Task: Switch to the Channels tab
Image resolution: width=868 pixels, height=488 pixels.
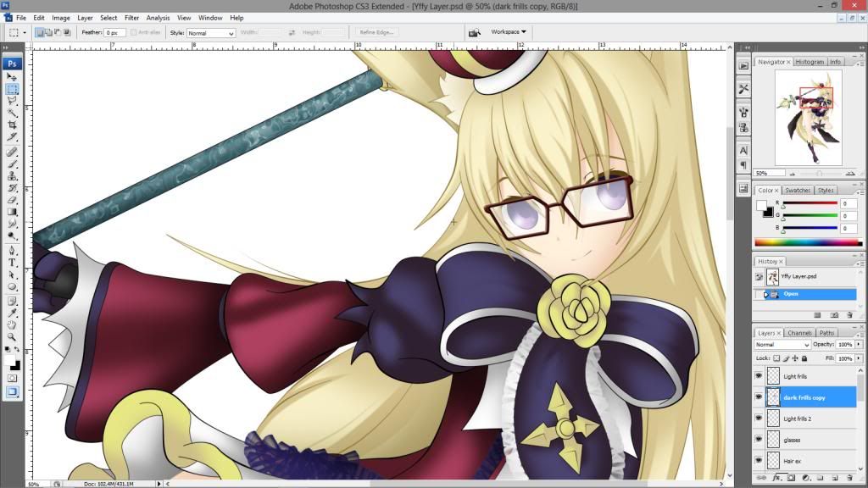Action: 800,333
